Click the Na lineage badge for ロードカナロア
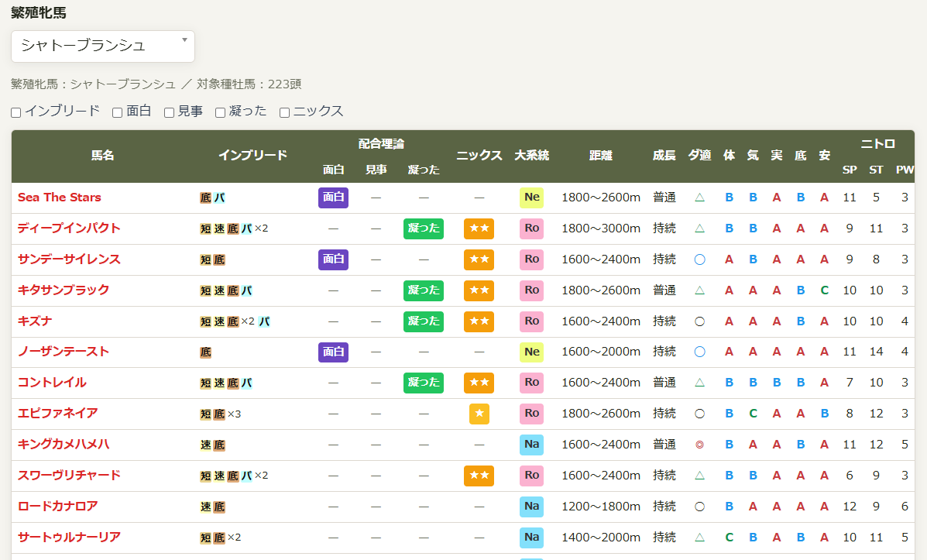The width and height of the screenshot is (927, 560). coord(531,507)
